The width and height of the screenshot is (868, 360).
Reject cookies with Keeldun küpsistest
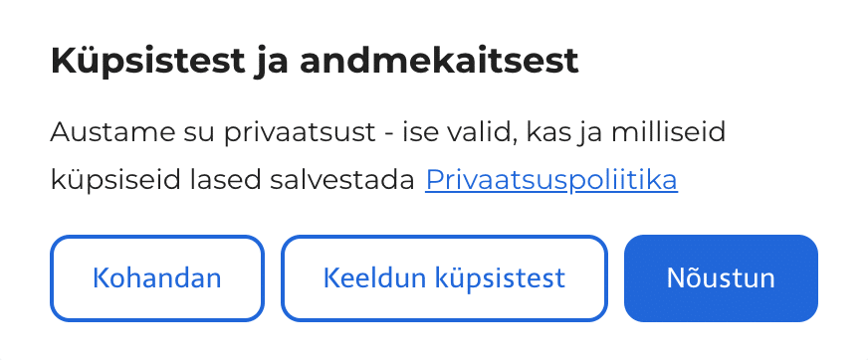tap(444, 278)
